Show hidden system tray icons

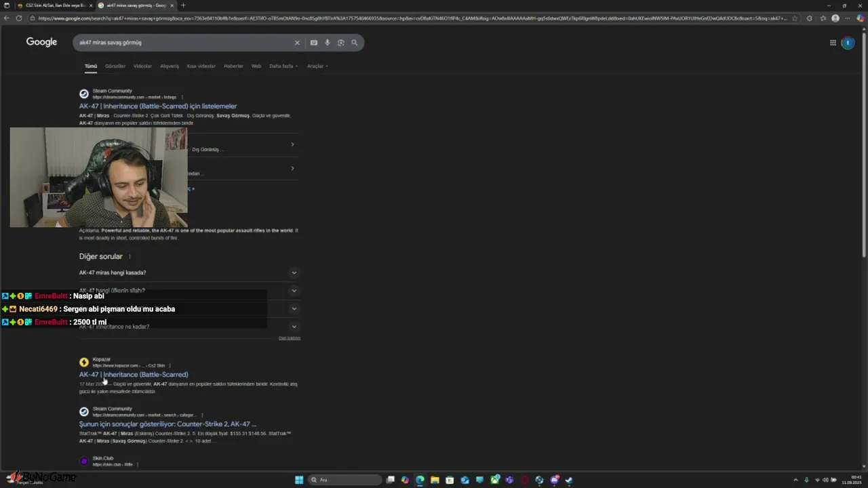point(796,480)
